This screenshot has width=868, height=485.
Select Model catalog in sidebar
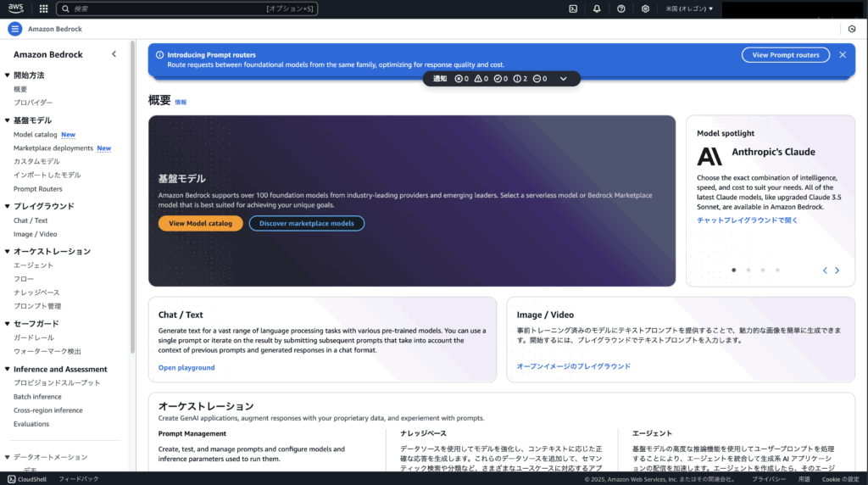coord(35,134)
